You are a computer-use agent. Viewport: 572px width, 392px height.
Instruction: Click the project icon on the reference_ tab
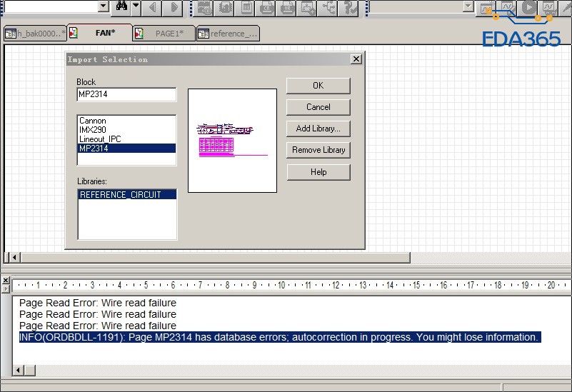[x=204, y=34]
